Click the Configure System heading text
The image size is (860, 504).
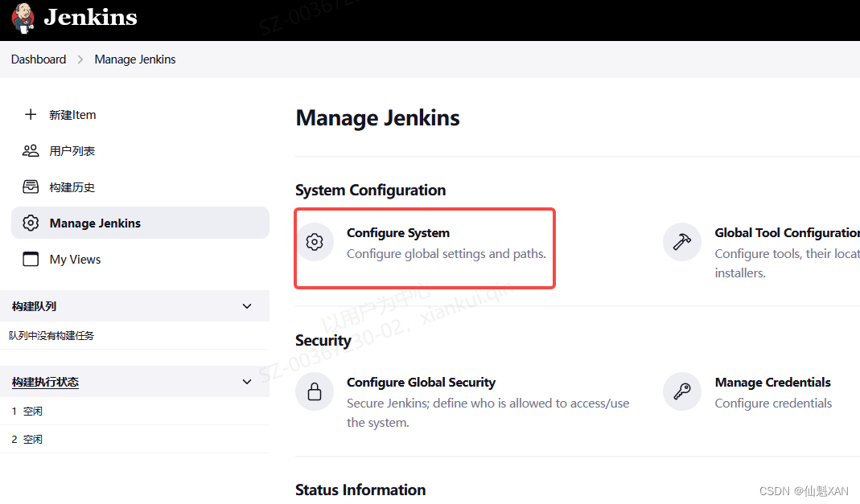(397, 233)
